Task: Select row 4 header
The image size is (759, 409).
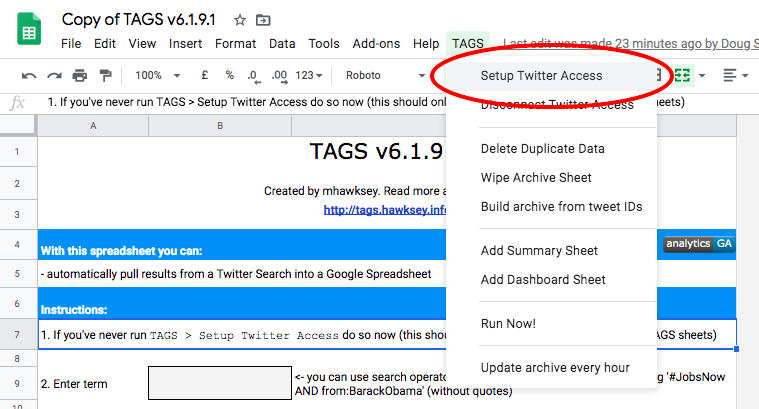Action: 17,244
